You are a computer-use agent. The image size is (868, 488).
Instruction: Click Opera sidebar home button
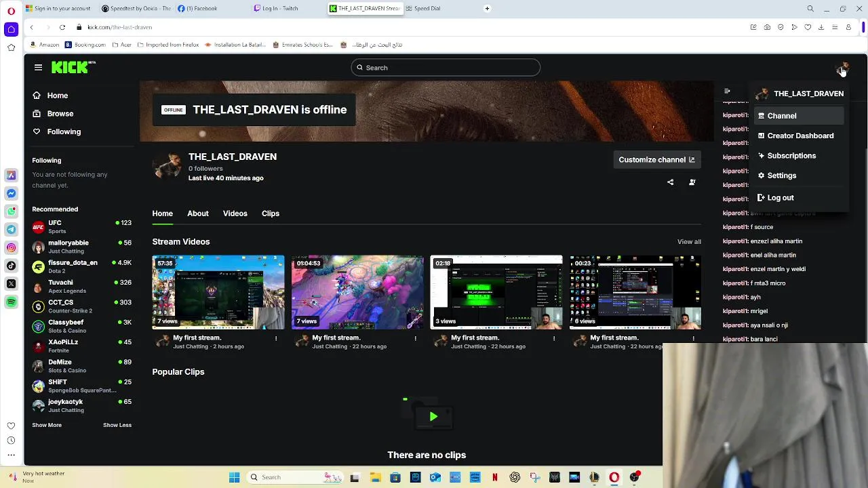(11, 29)
